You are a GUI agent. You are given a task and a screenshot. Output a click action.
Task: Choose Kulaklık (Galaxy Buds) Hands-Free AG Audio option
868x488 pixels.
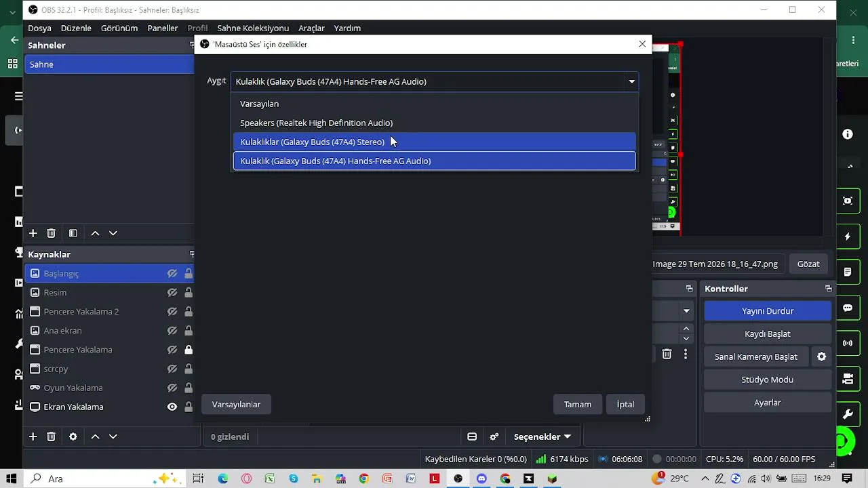click(x=435, y=161)
